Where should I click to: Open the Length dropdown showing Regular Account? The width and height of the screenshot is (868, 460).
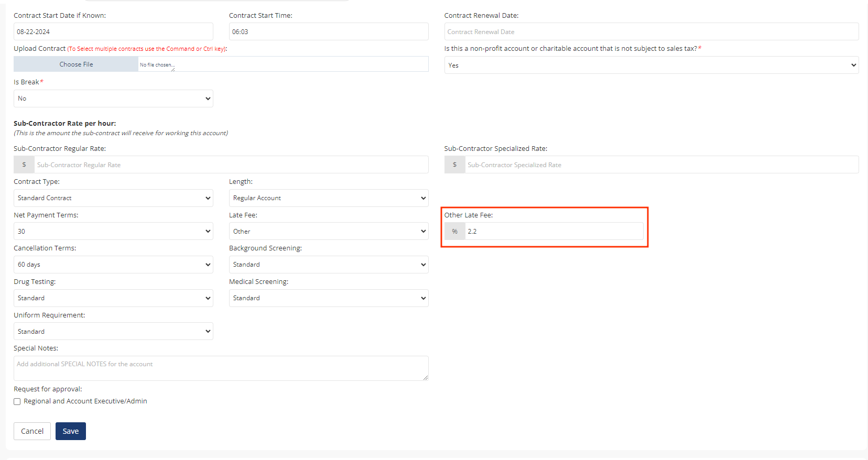(x=329, y=198)
